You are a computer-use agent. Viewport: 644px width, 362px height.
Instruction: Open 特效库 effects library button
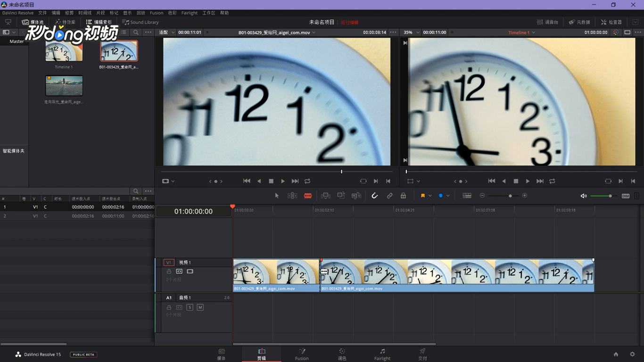click(x=65, y=22)
